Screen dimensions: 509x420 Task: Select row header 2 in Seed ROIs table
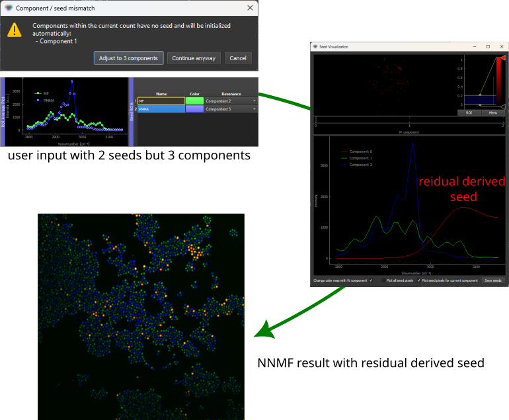(x=136, y=109)
